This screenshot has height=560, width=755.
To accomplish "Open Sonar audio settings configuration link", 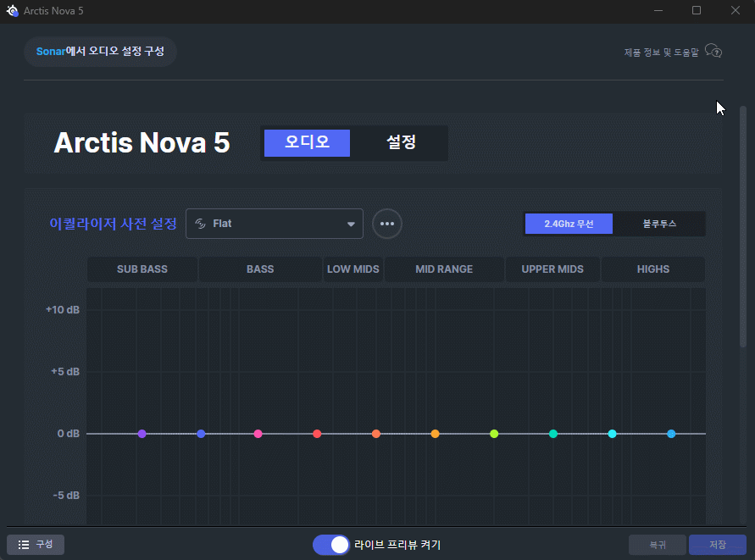I will [x=100, y=52].
